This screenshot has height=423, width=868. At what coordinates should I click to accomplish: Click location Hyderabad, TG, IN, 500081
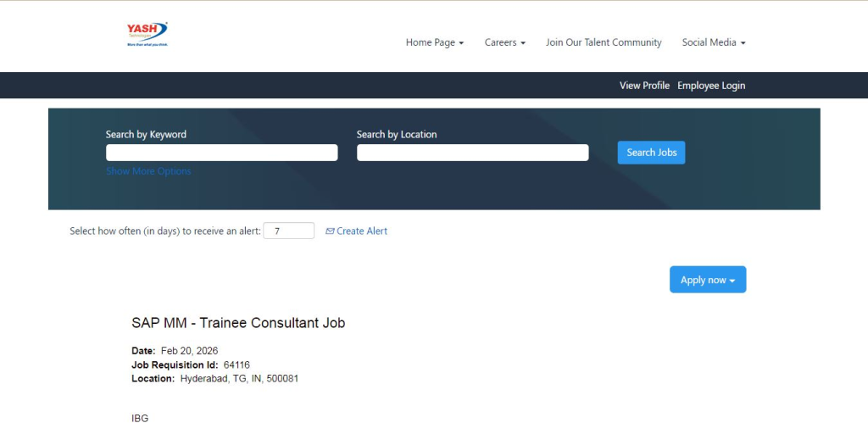[239, 379]
